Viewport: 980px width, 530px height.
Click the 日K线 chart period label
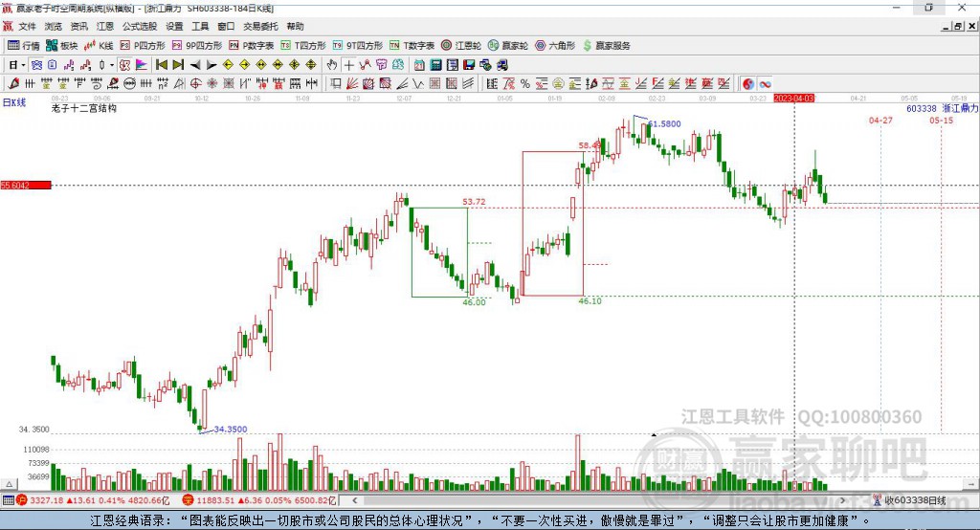(x=14, y=102)
